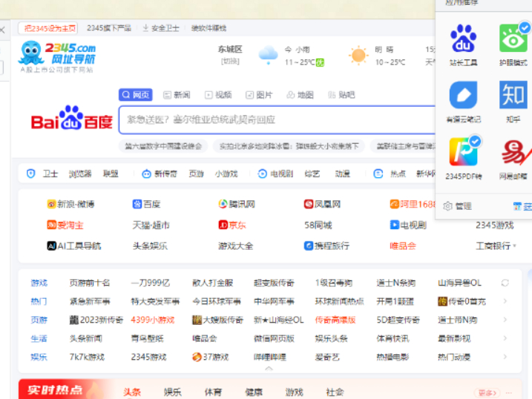Click the 新传奇 game icon
This screenshot has height=399, width=532.
point(146,174)
